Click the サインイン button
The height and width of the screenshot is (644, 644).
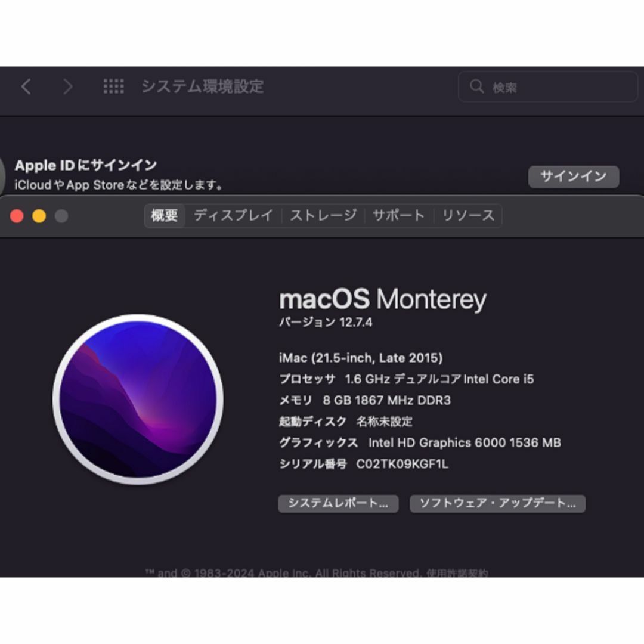coord(574,177)
